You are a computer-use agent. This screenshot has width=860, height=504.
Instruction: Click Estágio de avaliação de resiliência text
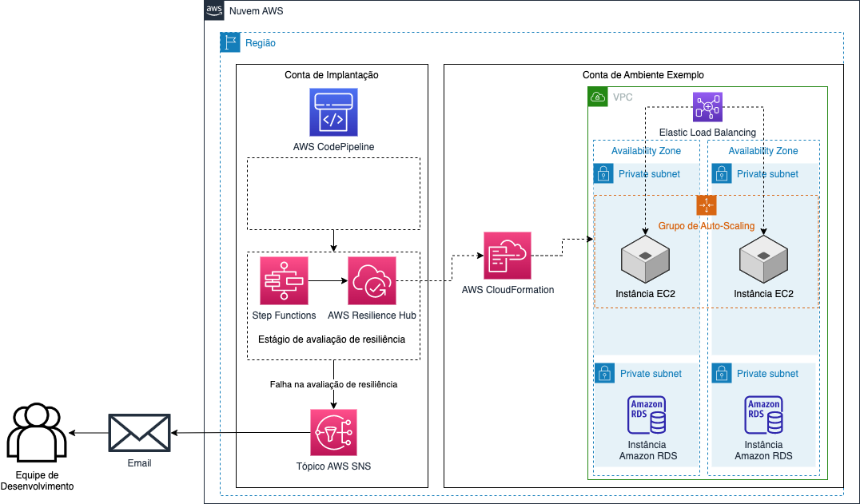tap(332, 339)
